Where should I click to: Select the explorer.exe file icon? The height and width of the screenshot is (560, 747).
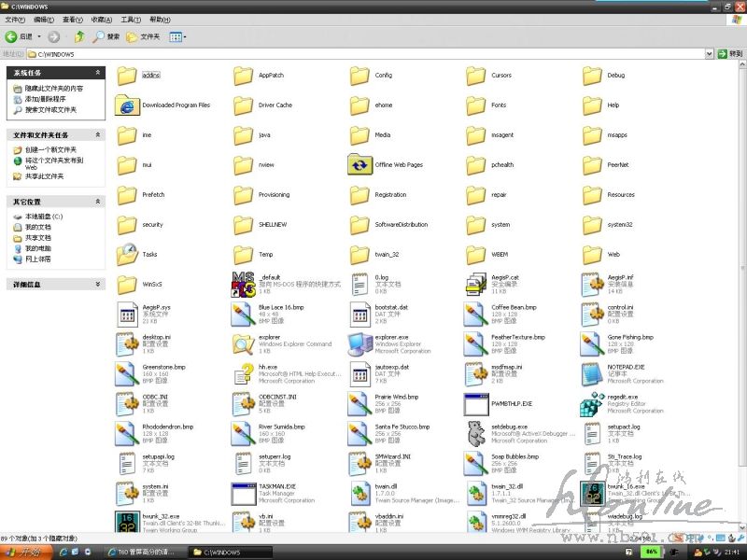click(359, 343)
